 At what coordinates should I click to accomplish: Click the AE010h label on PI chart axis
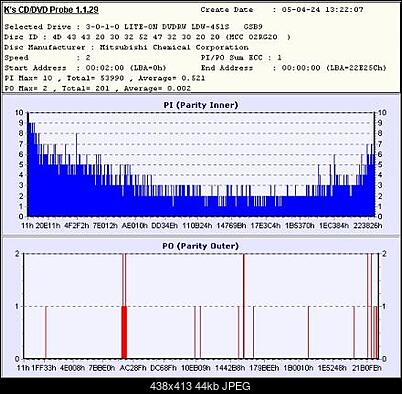coord(135,226)
